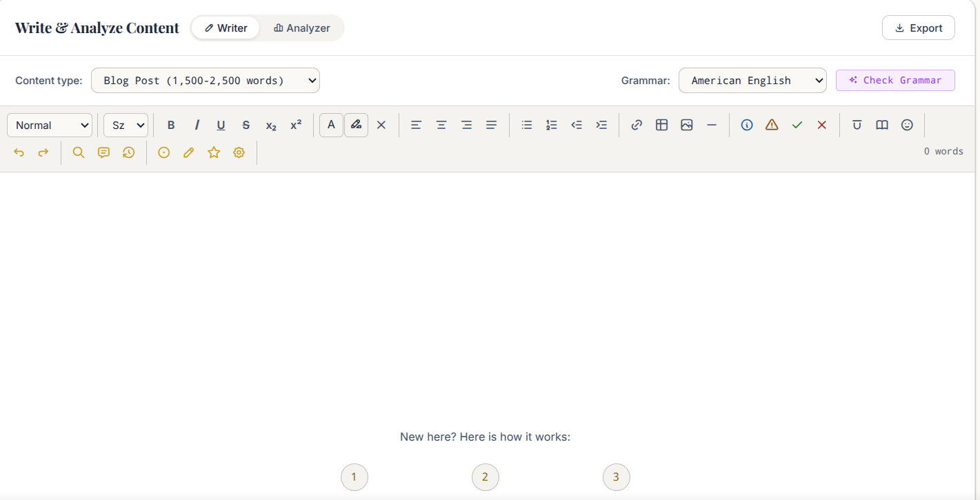This screenshot has width=980, height=500.
Task: Open the comments speech bubble
Action: tap(103, 152)
